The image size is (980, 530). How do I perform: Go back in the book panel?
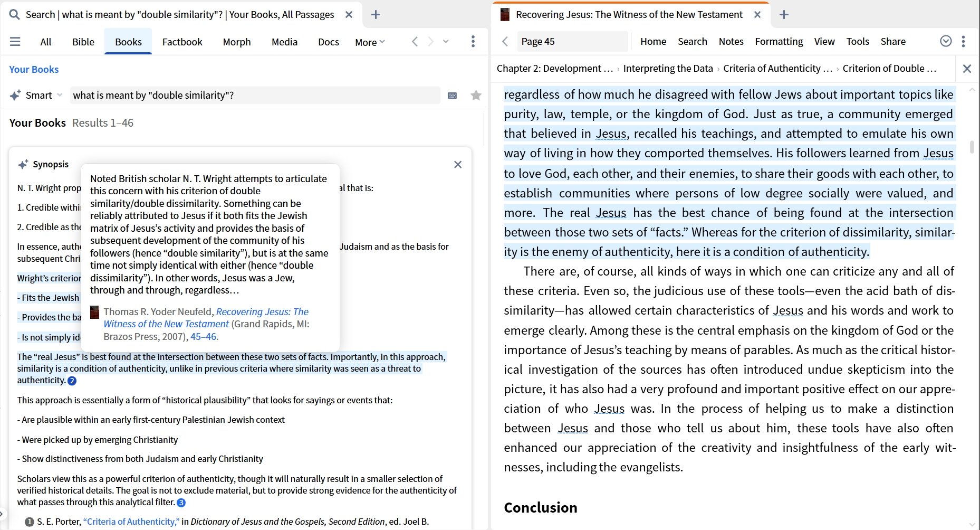[x=505, y=41]
